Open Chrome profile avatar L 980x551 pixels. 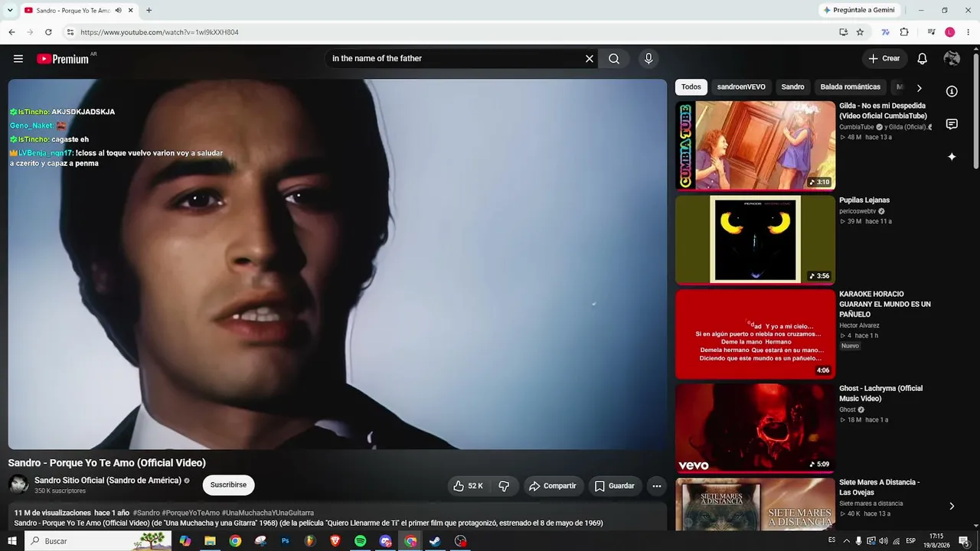click(x=950, y=32)
